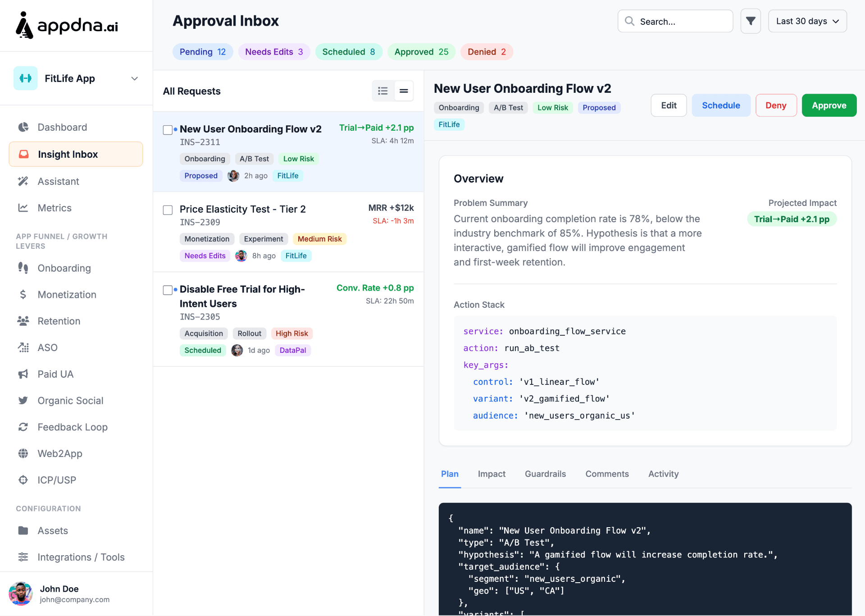Switch to compact rows view icon

point(404,91)
